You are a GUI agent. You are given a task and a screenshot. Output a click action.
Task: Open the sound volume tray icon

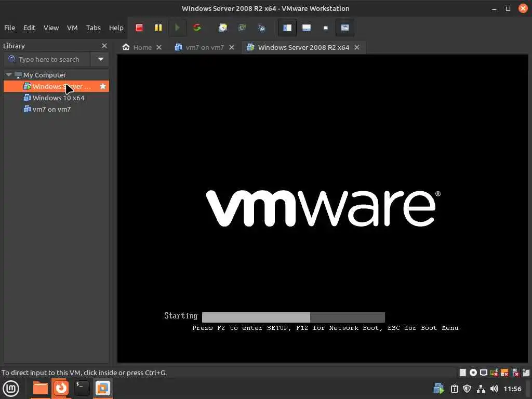[494, 389]
